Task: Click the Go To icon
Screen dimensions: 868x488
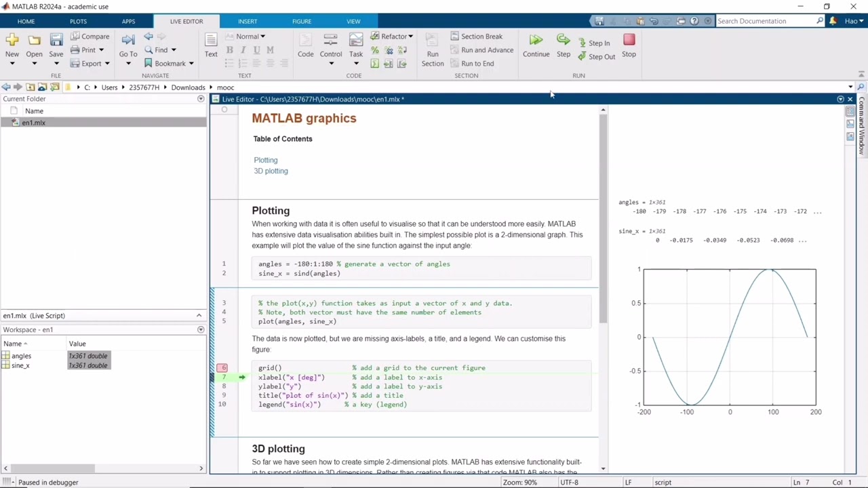Action: pyautogui.click(x=128, y=41)
